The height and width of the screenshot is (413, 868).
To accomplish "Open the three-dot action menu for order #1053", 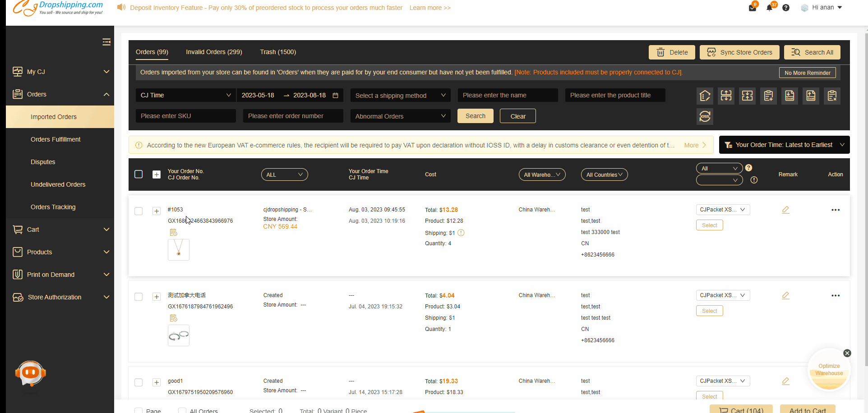I will click(836, 210).
